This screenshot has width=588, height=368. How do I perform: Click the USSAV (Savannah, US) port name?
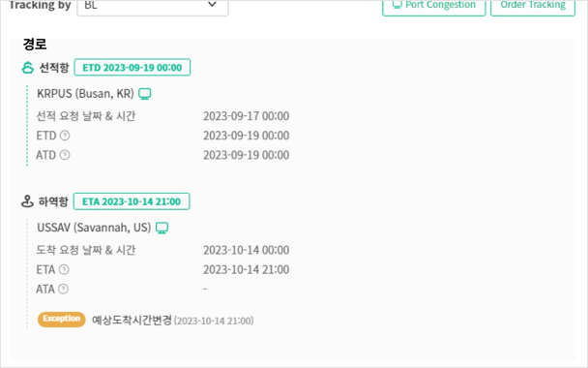pyautogui.click(x=94, y=228)
